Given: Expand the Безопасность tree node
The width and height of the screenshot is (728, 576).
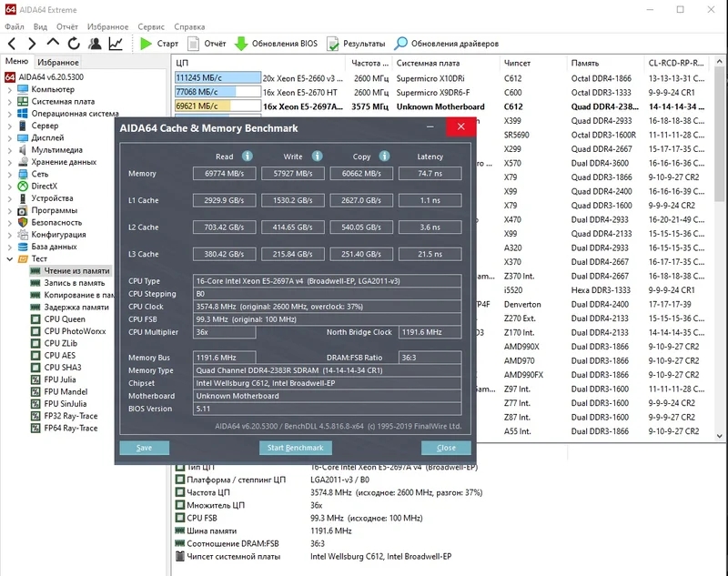Looking at the screenshot, I should pos(10,222).
